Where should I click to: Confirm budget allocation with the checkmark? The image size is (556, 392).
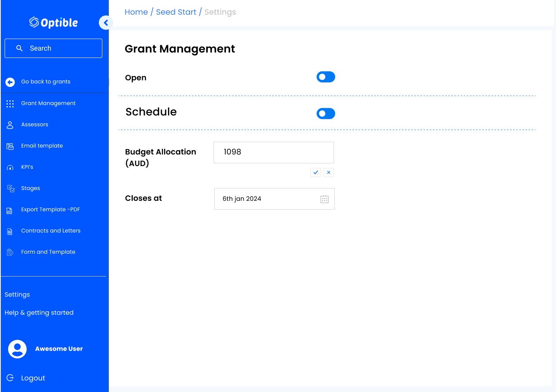pos(315,172)
